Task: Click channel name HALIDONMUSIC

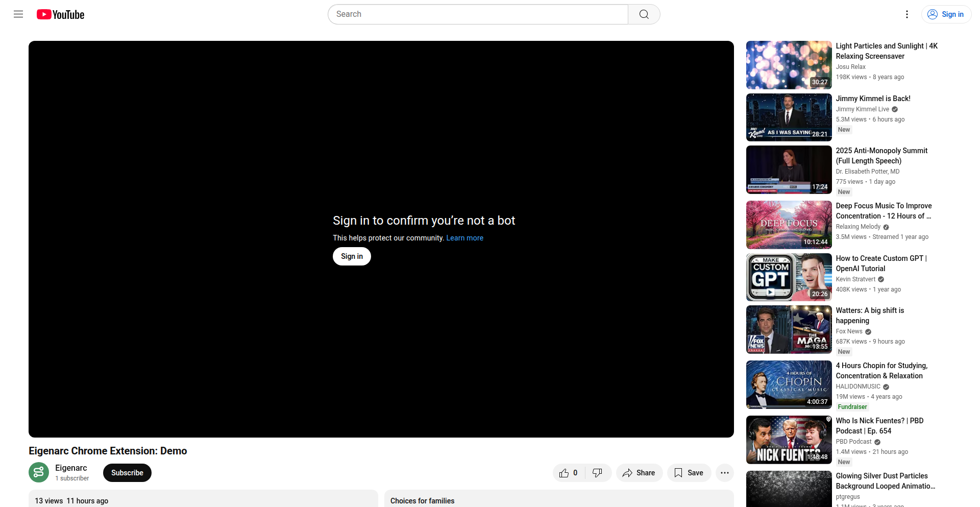Action: [858, 387]
